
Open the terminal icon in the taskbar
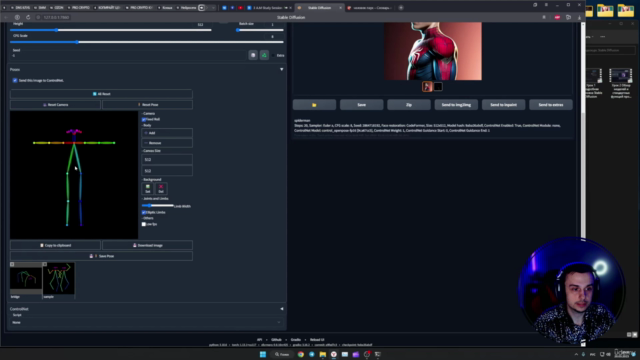pyautogui.click(x=378, y=354)
